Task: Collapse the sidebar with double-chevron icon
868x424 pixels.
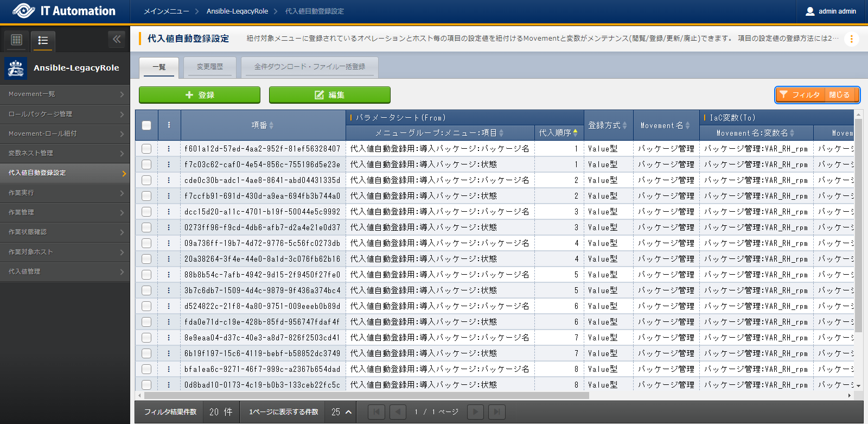Action: [x=117, y=39]
